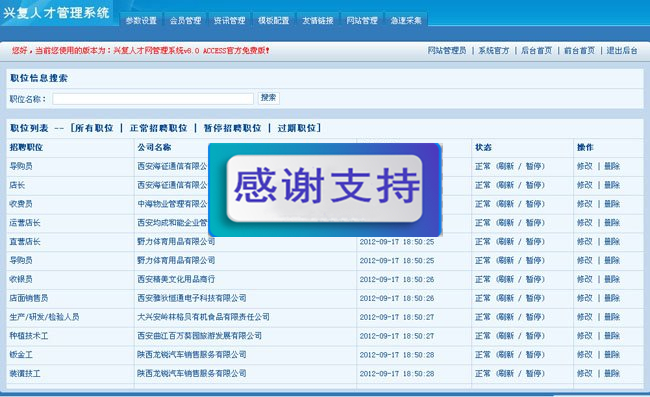Pause the 钣金工 listing
This screenshot has height=397, width=650.
point(533,355)
